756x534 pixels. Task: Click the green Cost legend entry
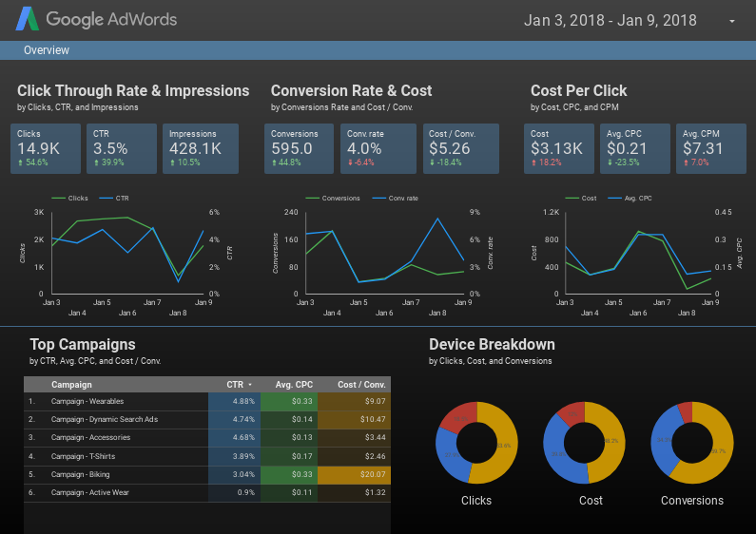581,198
